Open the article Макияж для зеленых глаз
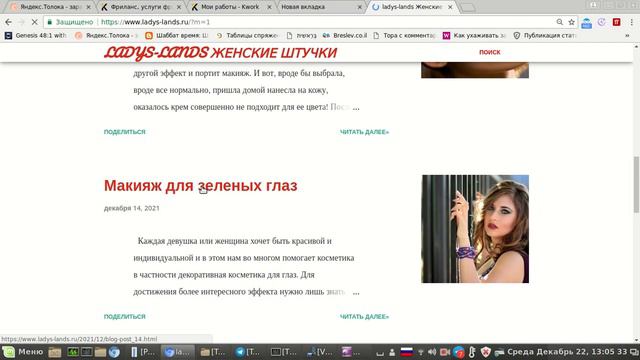The height and width of the screenshot is (360, 640). click(200, 186)
